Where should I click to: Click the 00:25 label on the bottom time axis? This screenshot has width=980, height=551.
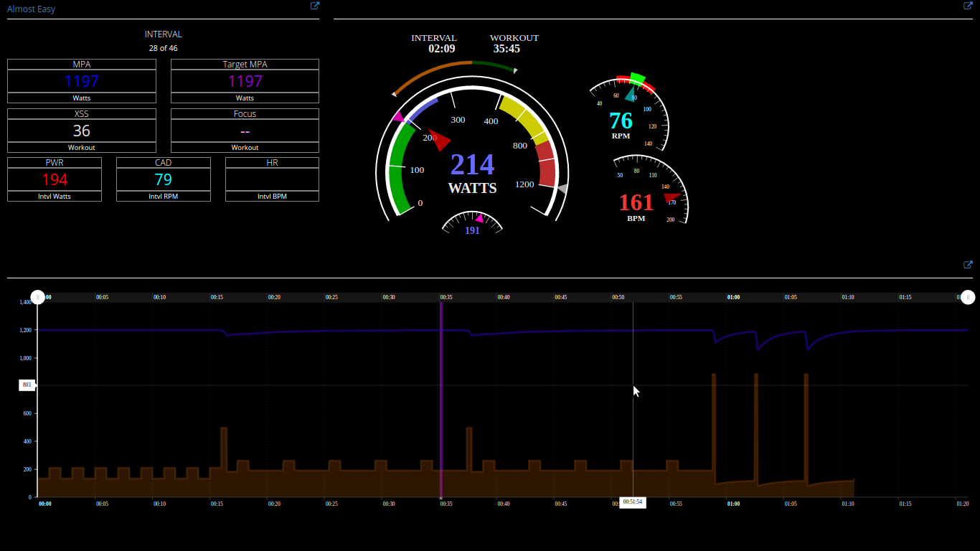point(331,504)
